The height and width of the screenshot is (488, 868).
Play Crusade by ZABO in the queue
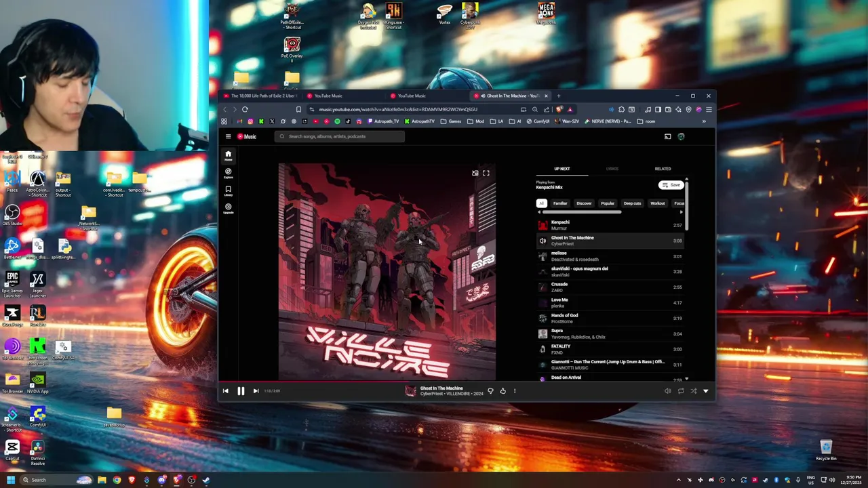pos(610,287)
